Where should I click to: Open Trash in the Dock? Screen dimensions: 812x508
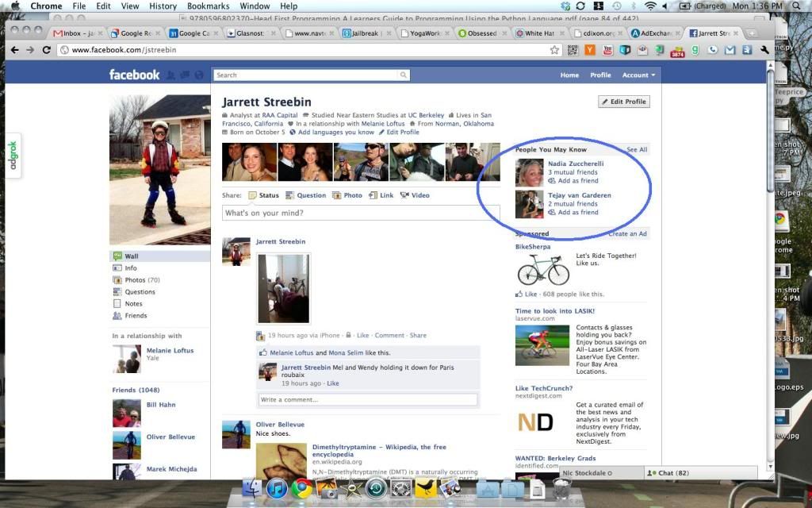point(562,488)
